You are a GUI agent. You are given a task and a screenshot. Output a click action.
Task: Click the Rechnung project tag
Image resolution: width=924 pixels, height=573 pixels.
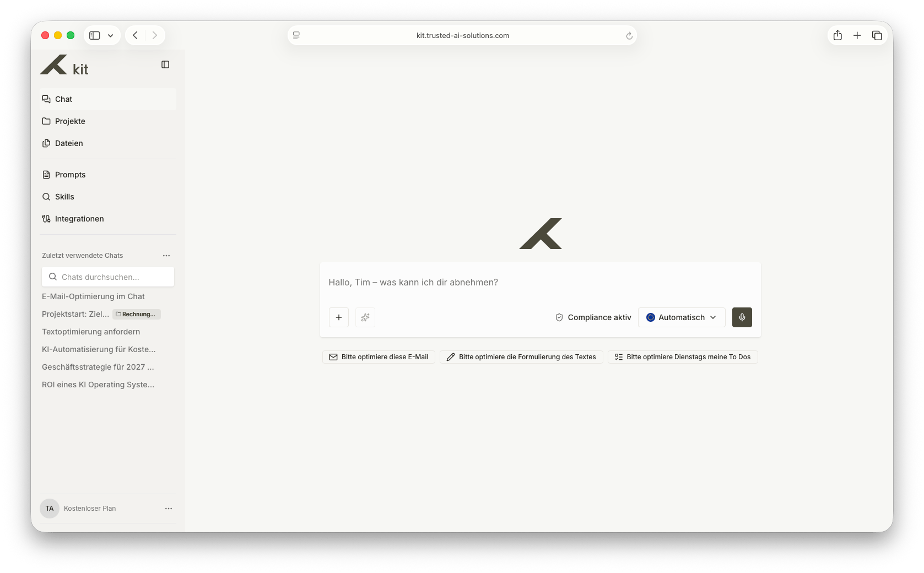coord(137,314)
